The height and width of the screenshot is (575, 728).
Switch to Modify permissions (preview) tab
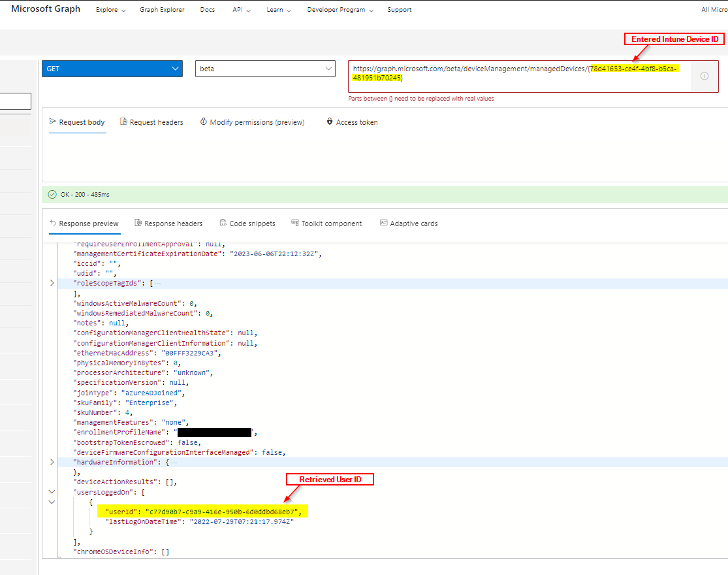point(253,122)
